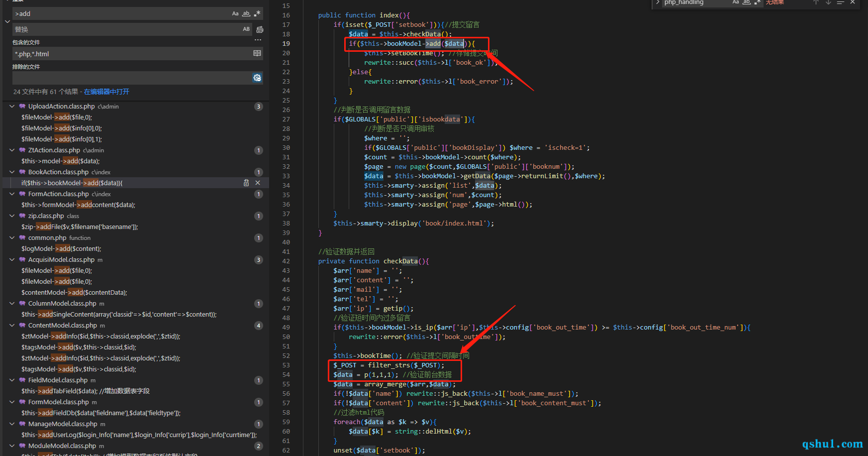
Task: Open result $this->model->add($data);
Action: 61,161
